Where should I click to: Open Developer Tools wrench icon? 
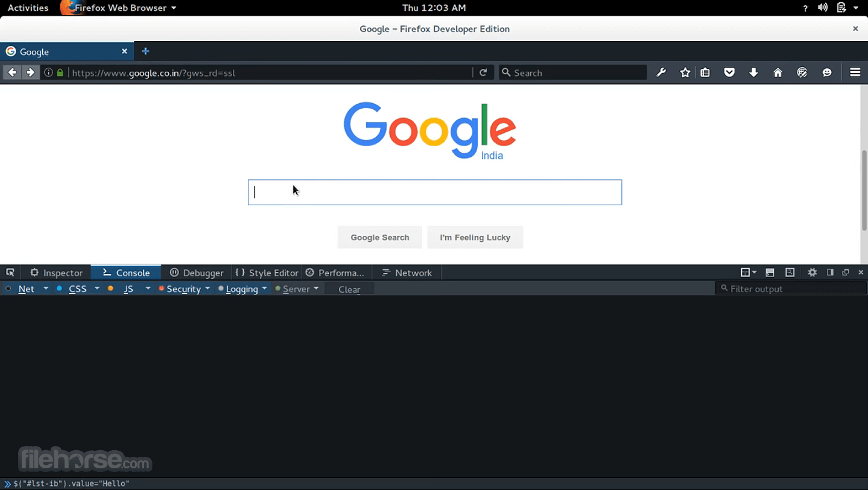[x=661, y=72]
